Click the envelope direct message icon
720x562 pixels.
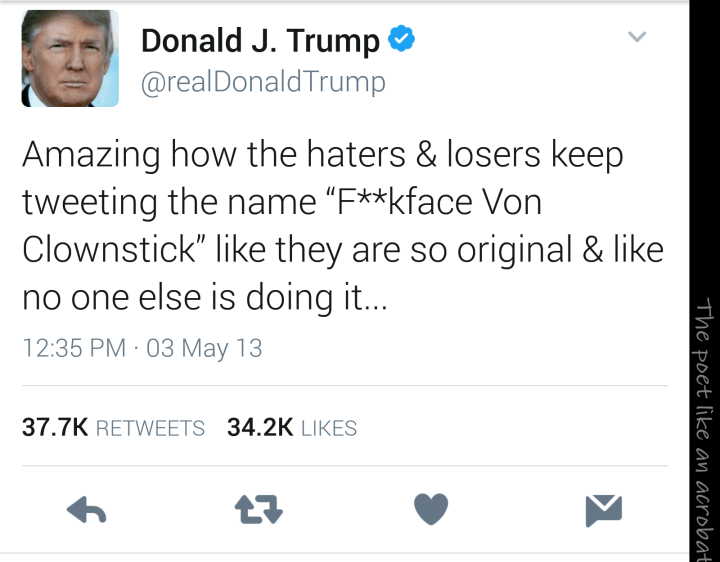[603, 510]
